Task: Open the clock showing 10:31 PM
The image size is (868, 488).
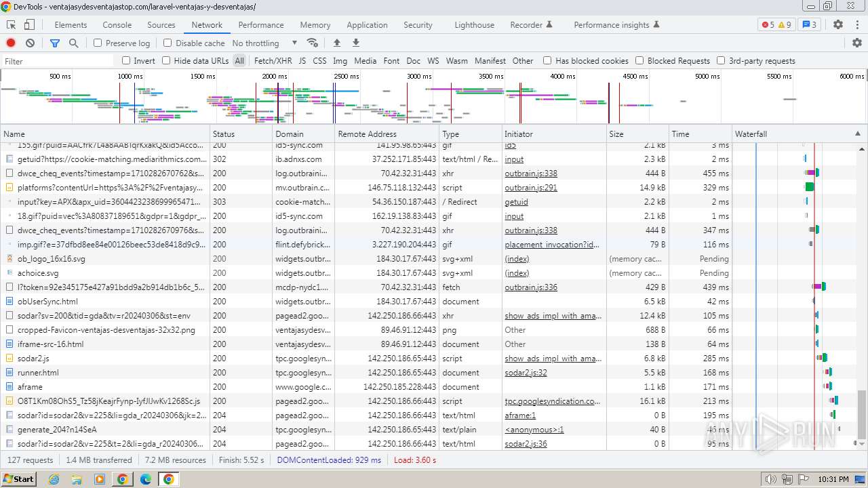Action: pos(833,479)
